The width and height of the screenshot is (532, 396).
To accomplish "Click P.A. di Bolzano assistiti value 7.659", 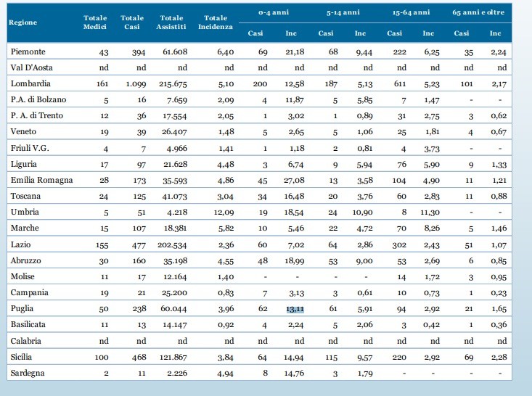I will click(x=177, y=100).
